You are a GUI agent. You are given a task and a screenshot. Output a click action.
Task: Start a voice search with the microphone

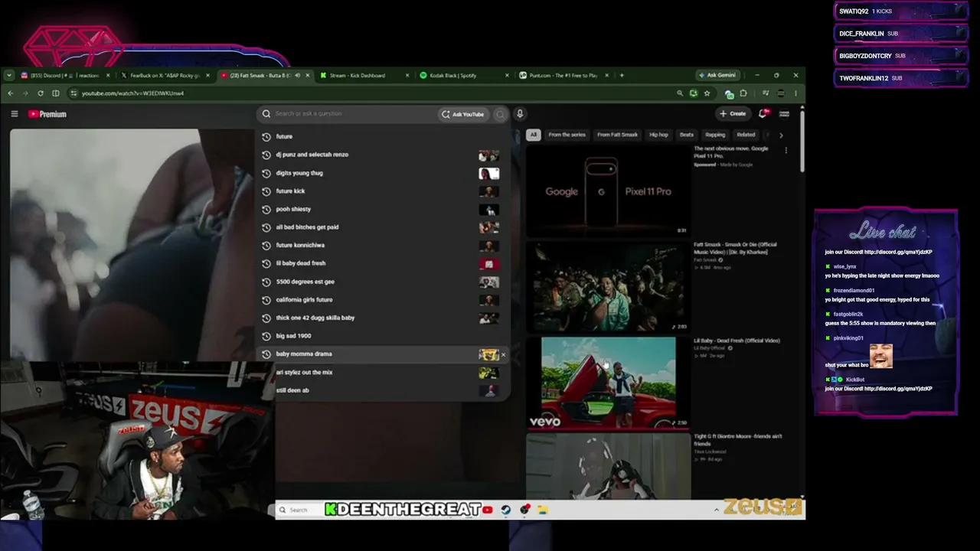[x=520, y=114]
